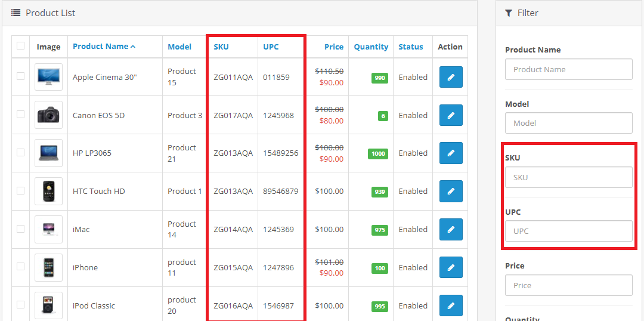
Task: Check the box next to iMac
Action: click(21, 229)
